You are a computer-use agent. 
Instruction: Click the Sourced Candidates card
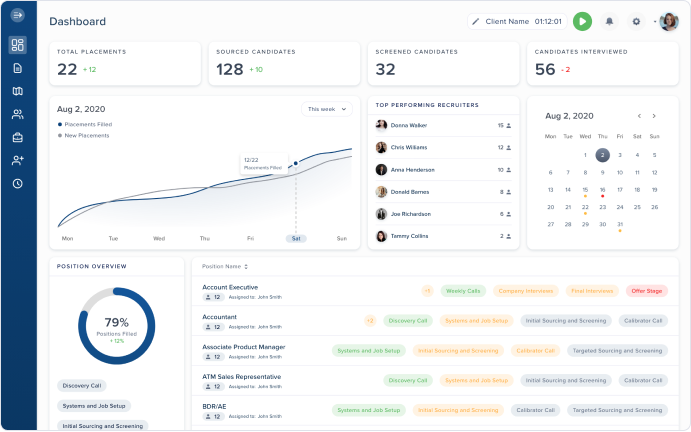coord(284,63)
